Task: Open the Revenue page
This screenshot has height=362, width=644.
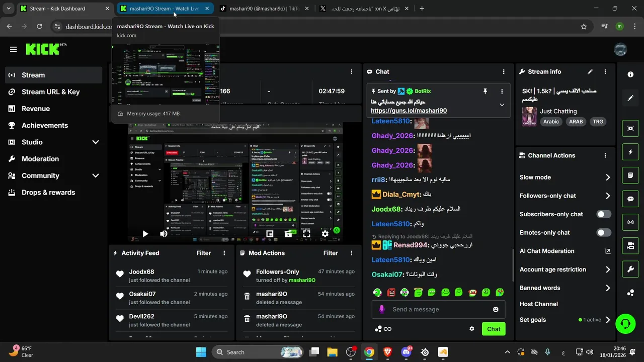Action: pos(54,109)
